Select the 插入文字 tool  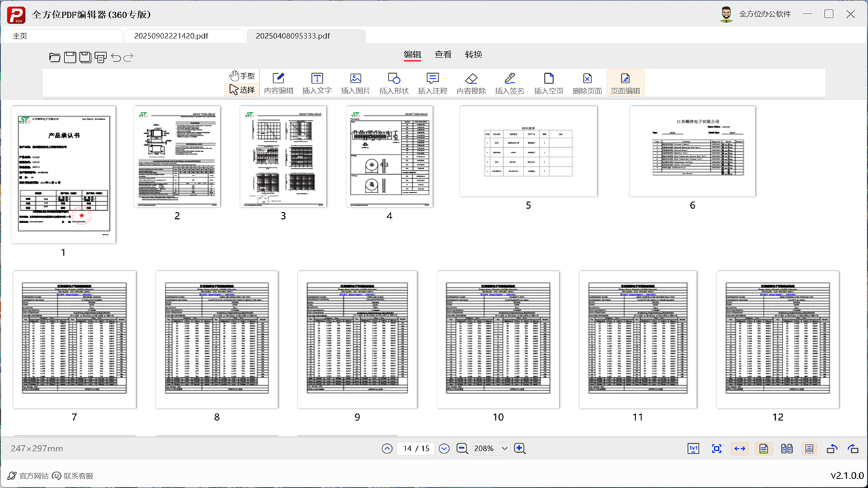(x=316, y=82)
